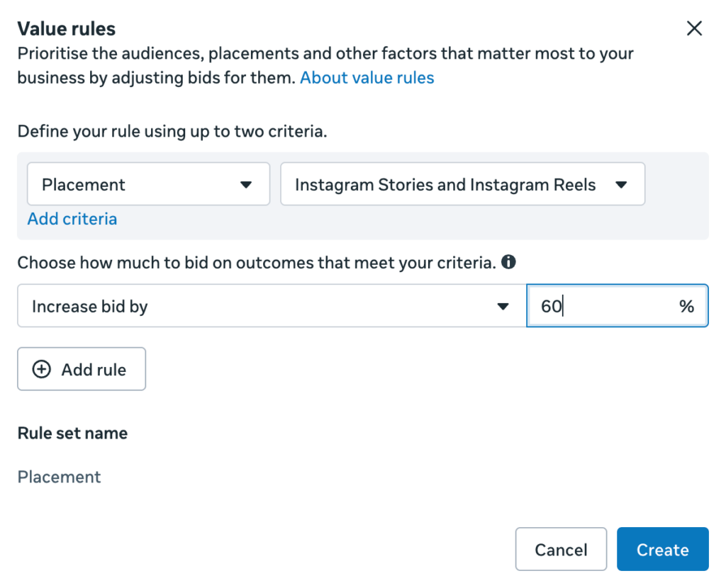Open the About value rules link
This screenshot has height=588, width=726.
point(367,78)
